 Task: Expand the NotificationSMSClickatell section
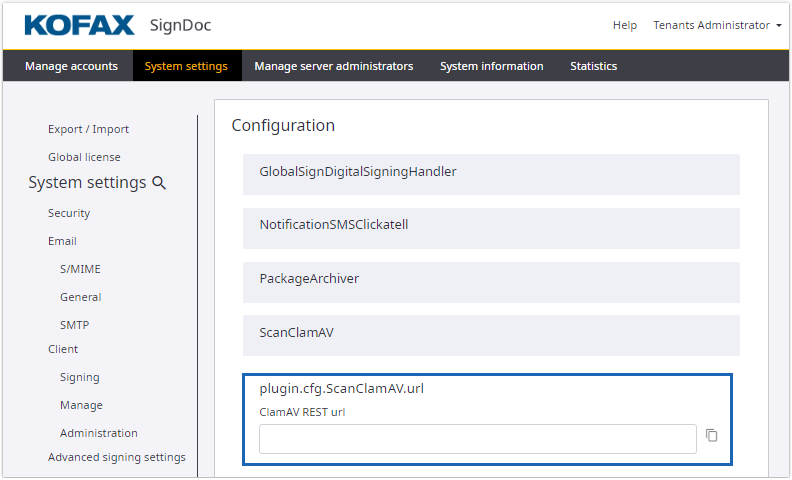click(490, 225)
